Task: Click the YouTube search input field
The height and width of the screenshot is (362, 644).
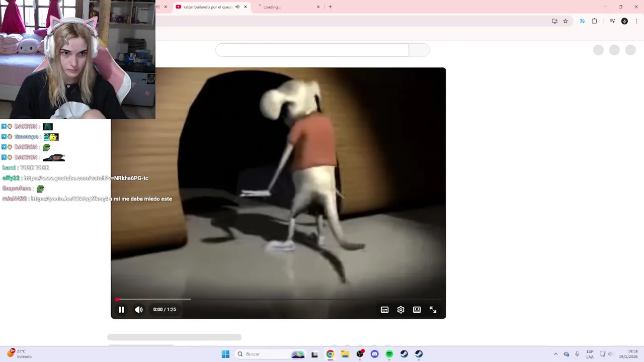Action: click(312, 50)
